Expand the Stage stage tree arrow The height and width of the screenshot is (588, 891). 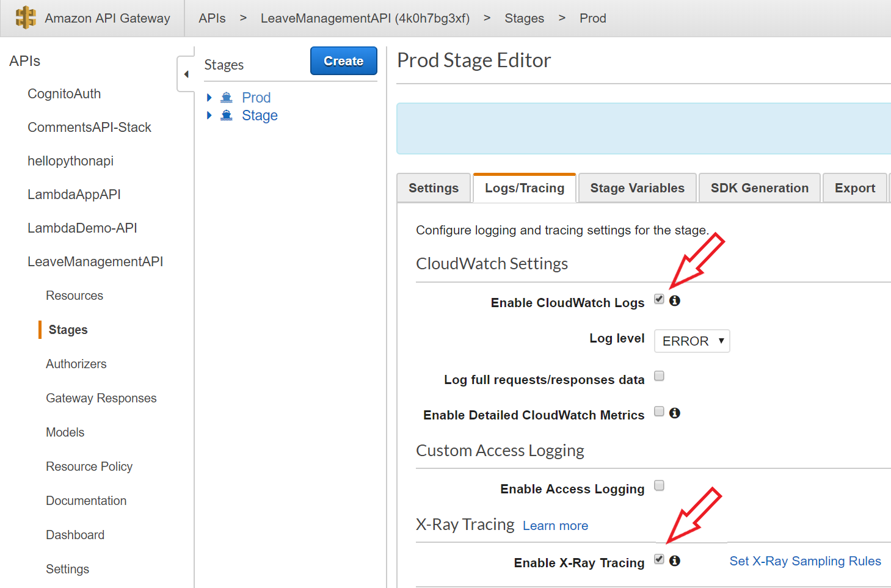(x=209, y=115)
